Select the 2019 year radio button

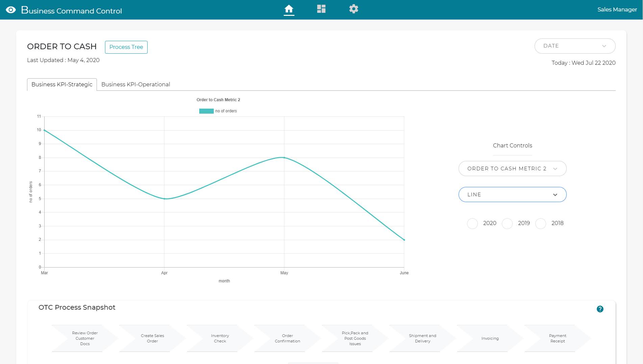pos(507,223)
